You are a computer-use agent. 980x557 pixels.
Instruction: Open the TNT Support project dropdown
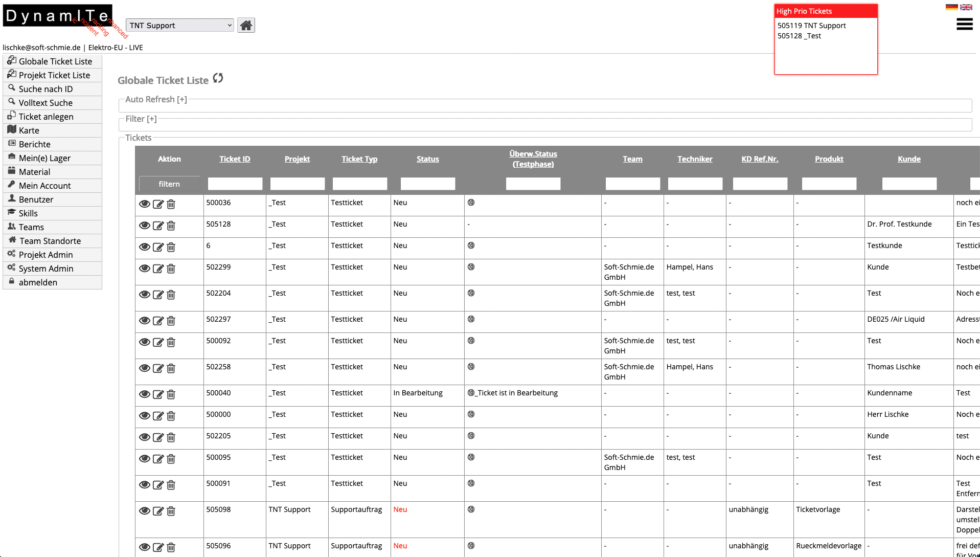pos(179,26)
